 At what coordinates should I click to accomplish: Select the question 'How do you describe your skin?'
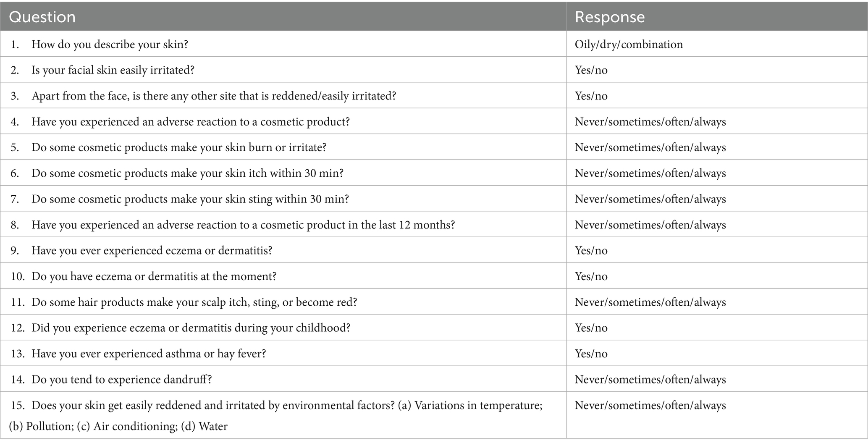pyautogui.click(x=110, y=44)
